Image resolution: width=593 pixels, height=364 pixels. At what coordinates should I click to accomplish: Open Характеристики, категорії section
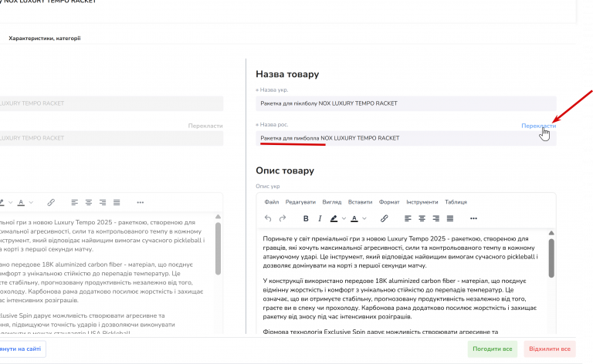click(x=45, y=38)
